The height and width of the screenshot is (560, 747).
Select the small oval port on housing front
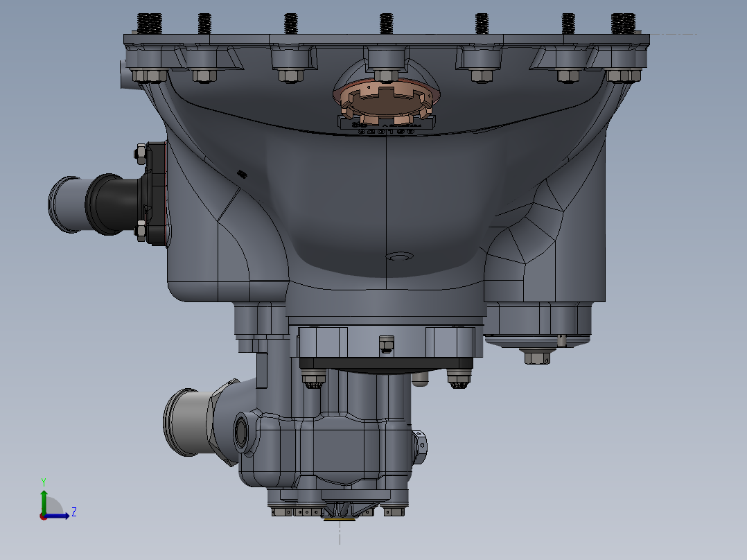399,256
